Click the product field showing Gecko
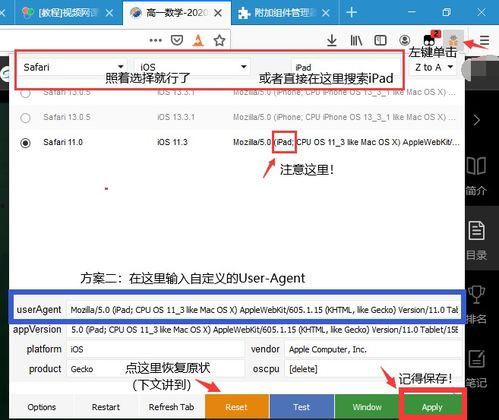This screenshot has width=499, height=420. pos(155,369)
